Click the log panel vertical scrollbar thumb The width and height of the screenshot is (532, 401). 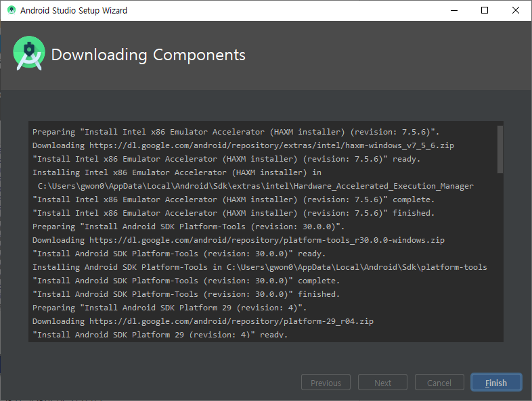(x=500, y=149)
